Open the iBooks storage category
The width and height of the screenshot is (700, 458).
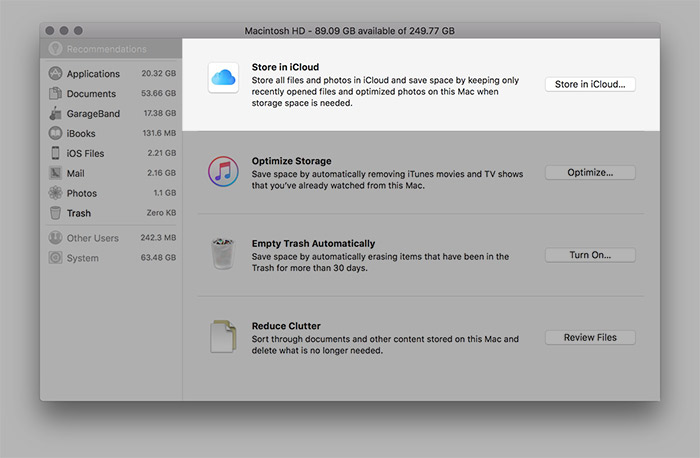tap(112, 133)
